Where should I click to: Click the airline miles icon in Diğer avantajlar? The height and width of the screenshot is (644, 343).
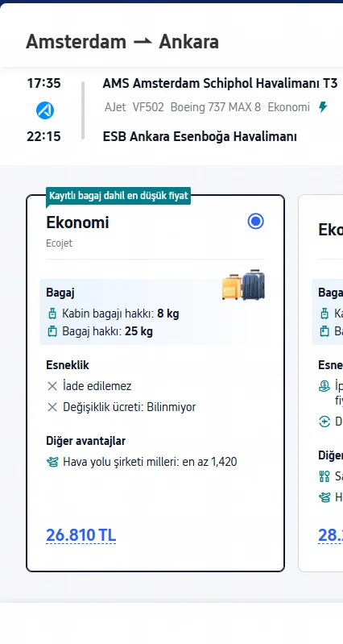52,462
